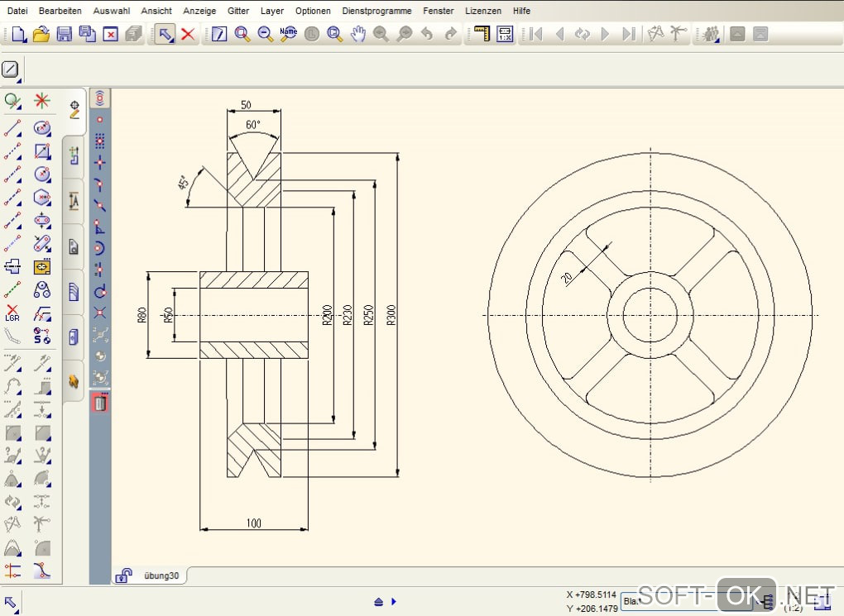
Task: Expand the blue arrow in bottom bar
Action: tap(394, 601)
